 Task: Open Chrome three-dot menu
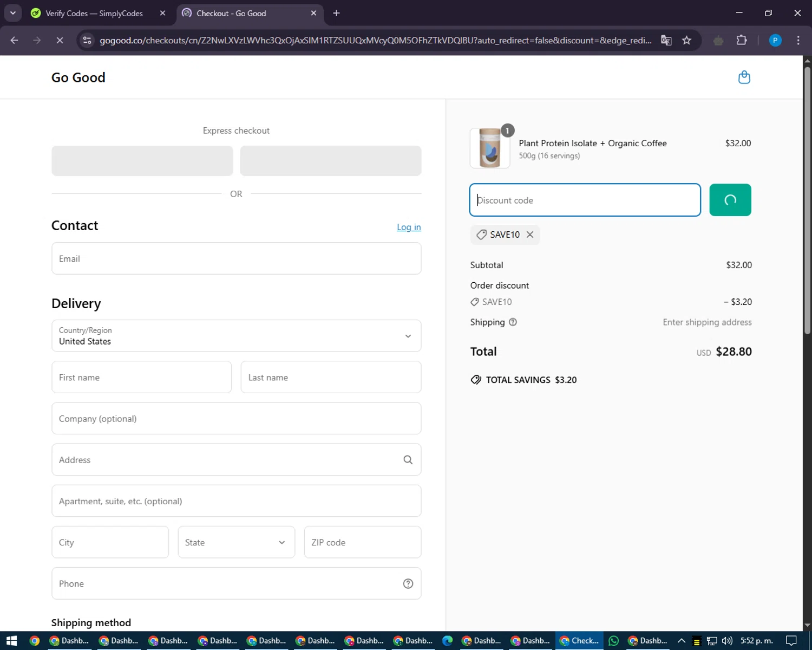[798, 41]
